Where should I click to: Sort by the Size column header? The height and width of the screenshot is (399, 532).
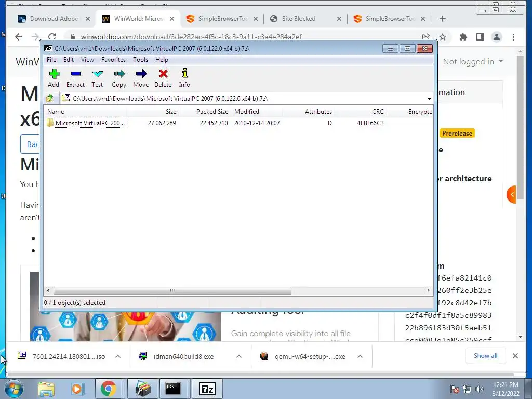point(153,112)
